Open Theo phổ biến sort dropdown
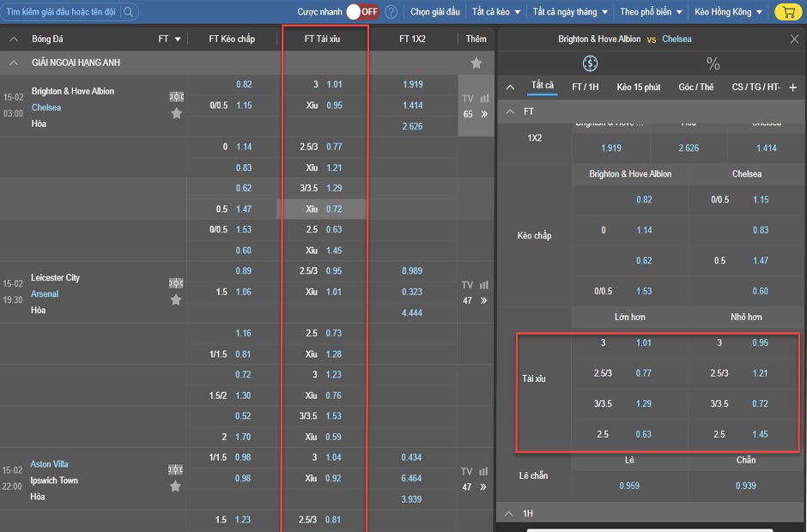Image resolution: width=807 pixels, height=532 pixels. pos(651,11)
